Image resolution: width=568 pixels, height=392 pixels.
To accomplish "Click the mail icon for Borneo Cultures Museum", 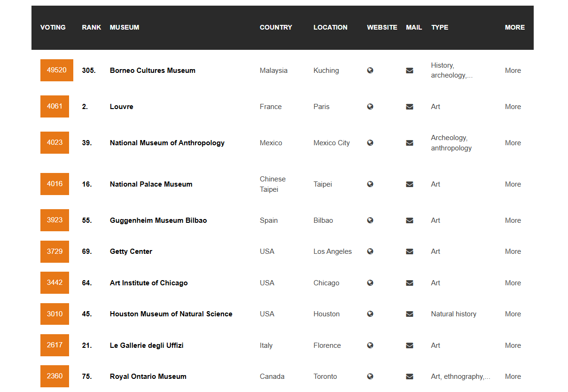I will tap(410, 71).
